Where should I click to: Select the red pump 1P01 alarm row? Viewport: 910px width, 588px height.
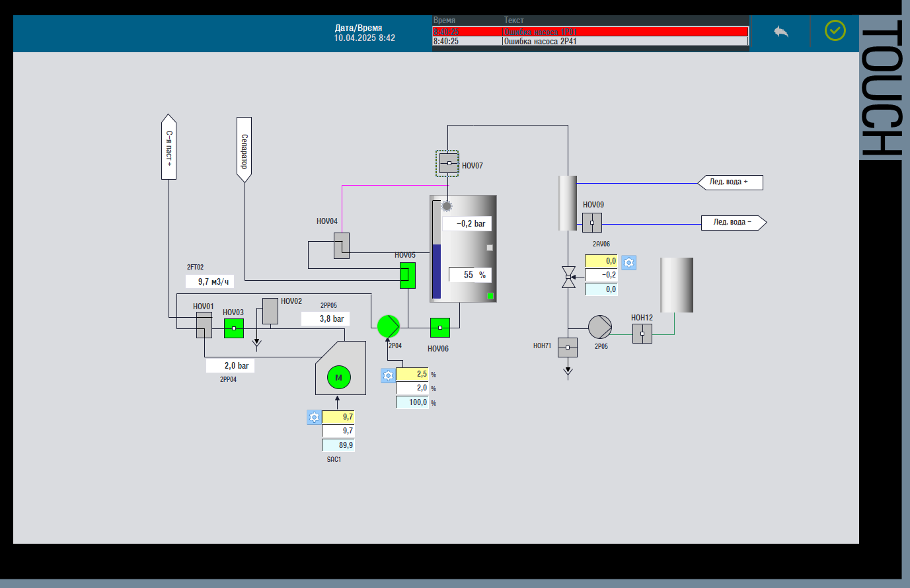(x=590, y=31)
